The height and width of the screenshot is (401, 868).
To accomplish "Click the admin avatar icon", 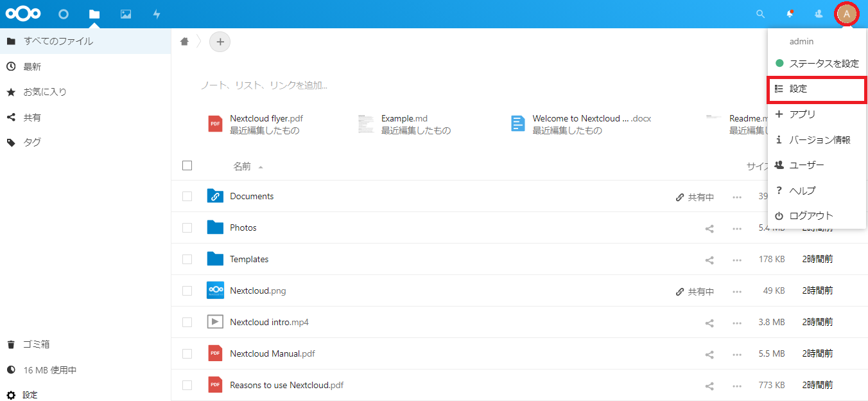I will pos(847,13).
